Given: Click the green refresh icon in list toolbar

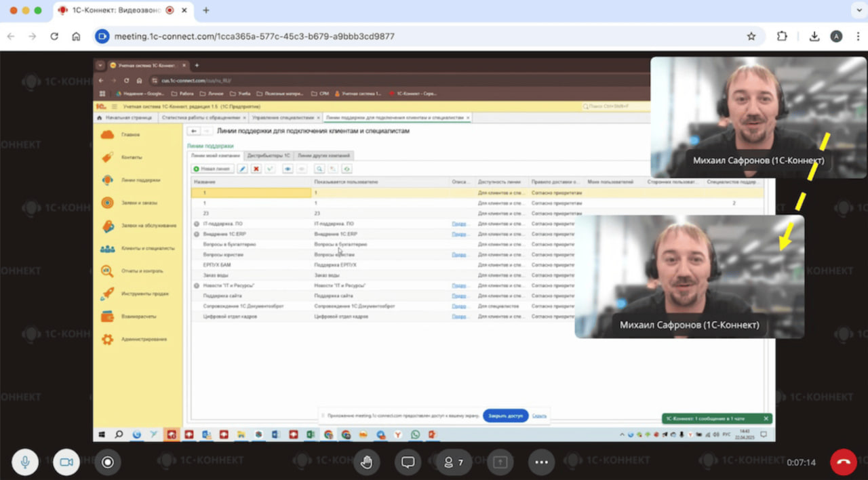Looking at the screenshot, I should click(347, 169).
